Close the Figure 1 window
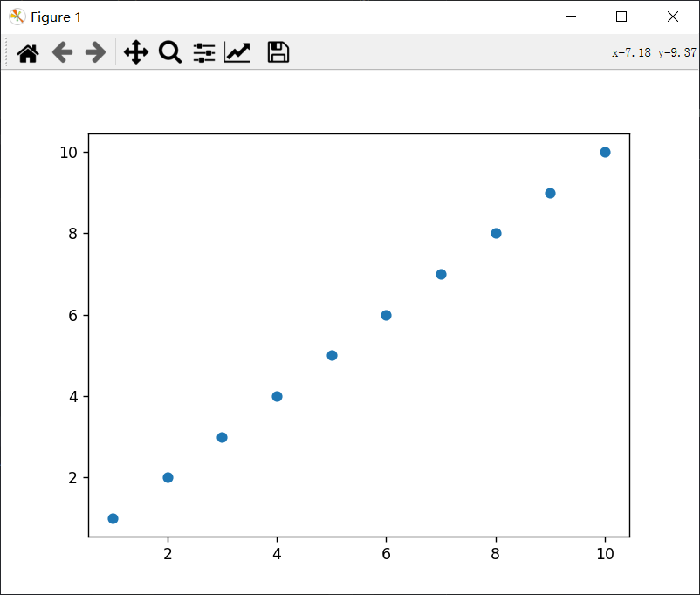 click(673, 17)
